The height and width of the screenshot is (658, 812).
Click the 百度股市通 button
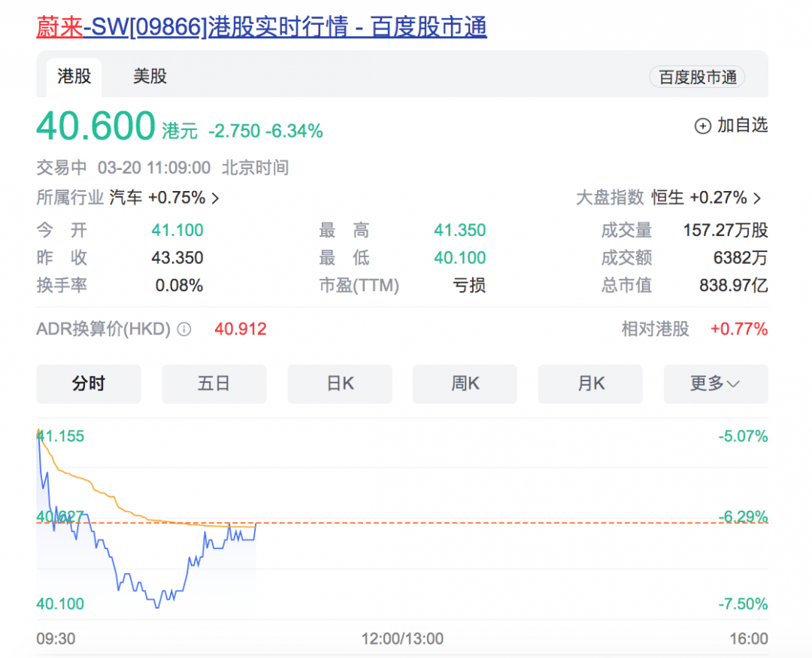(x=696, y=77)
